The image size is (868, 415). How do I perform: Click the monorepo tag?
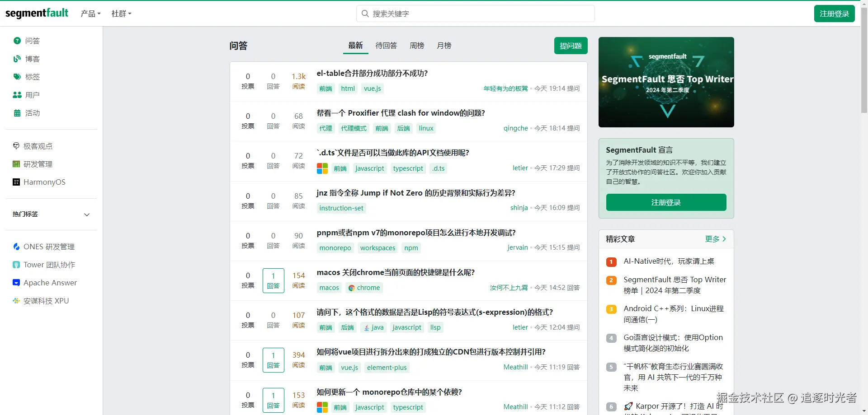(x=335, y=248)
